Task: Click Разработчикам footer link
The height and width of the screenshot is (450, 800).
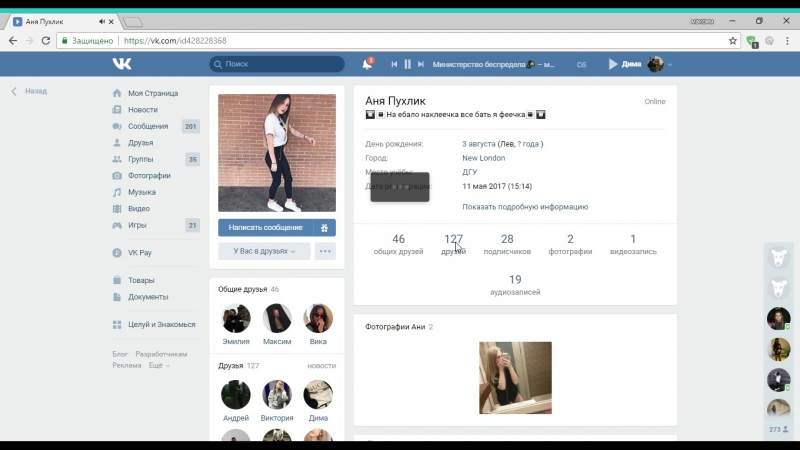Action: point(161,354)
